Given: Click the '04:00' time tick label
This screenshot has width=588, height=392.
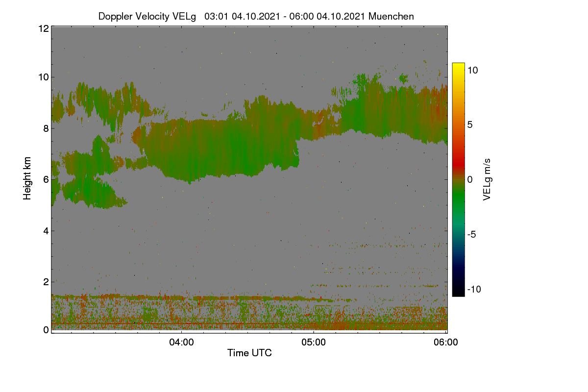Looking at the screenshot, I should point(181,343).
